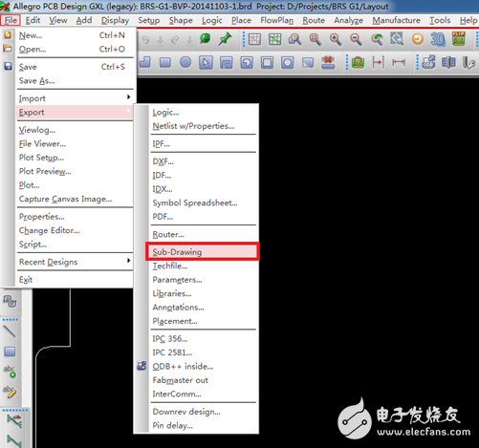
Task: Toggle the grid display icon
Action: 254,39
